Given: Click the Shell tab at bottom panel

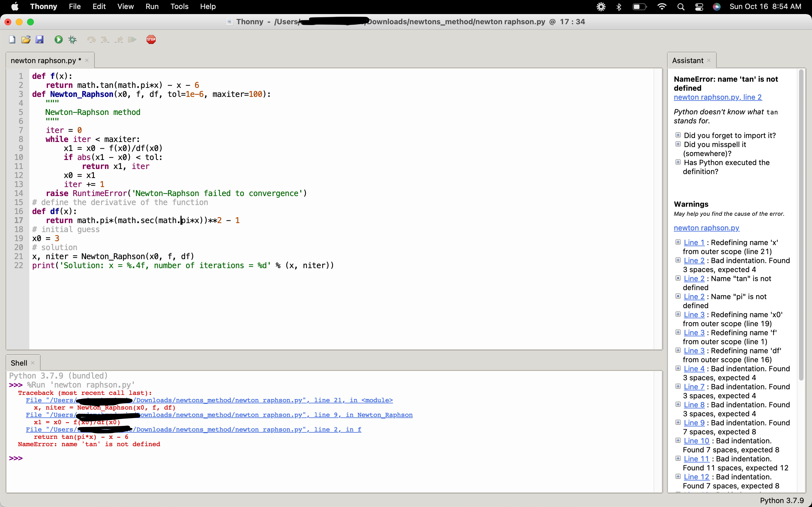Looking at the screenshot, I should (x=19, y=363).
